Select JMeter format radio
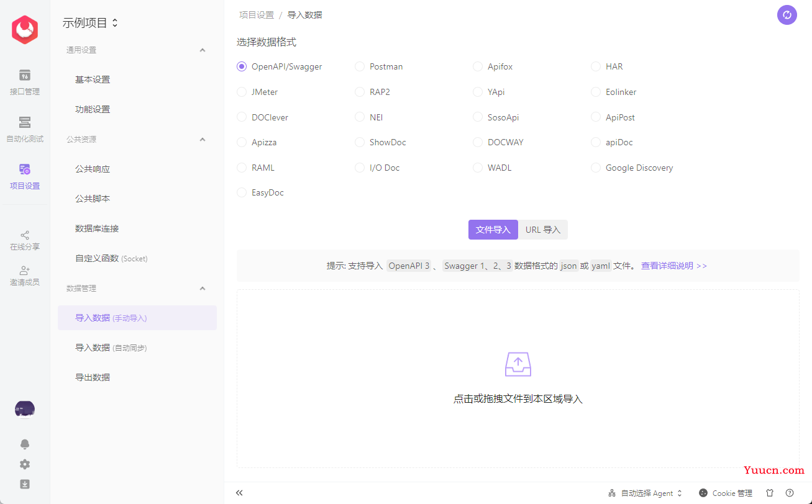 (242, 92)
